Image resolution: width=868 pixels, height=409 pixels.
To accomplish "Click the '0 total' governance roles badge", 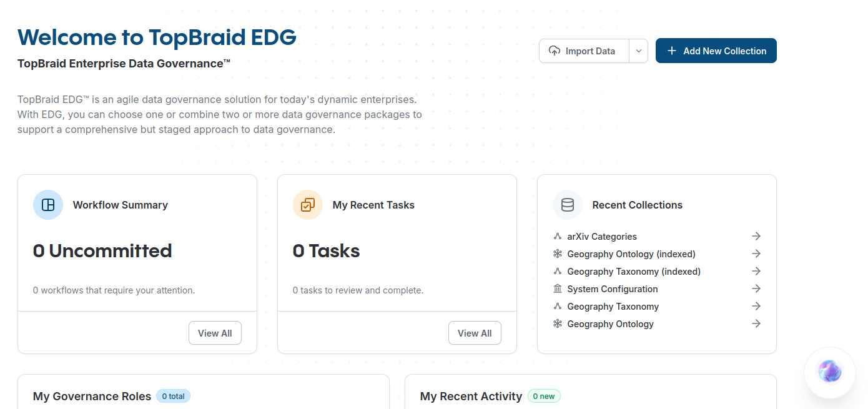I will pos(173,396).
